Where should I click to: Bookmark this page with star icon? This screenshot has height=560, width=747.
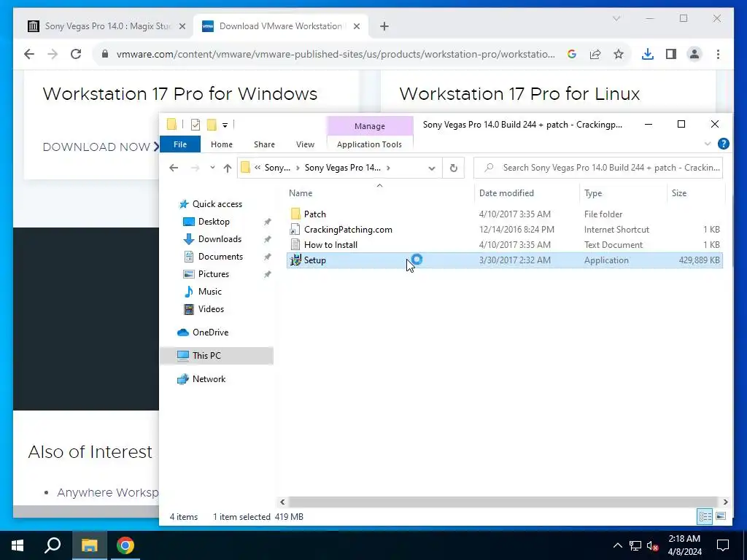tap(619, 54)
